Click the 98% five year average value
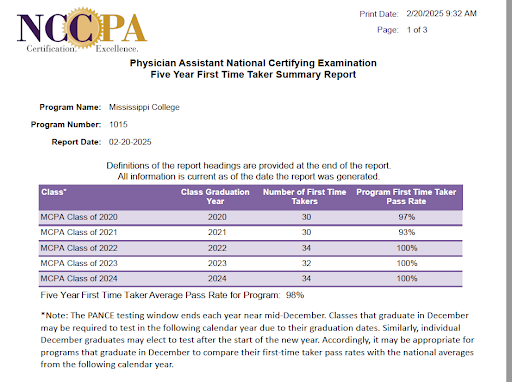This screenshot has height=382, width=512. pos(295,295)
